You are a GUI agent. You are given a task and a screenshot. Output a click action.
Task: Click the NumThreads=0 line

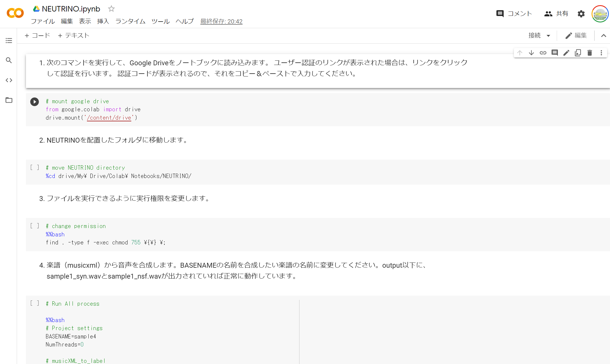click(x=64, y=344)
